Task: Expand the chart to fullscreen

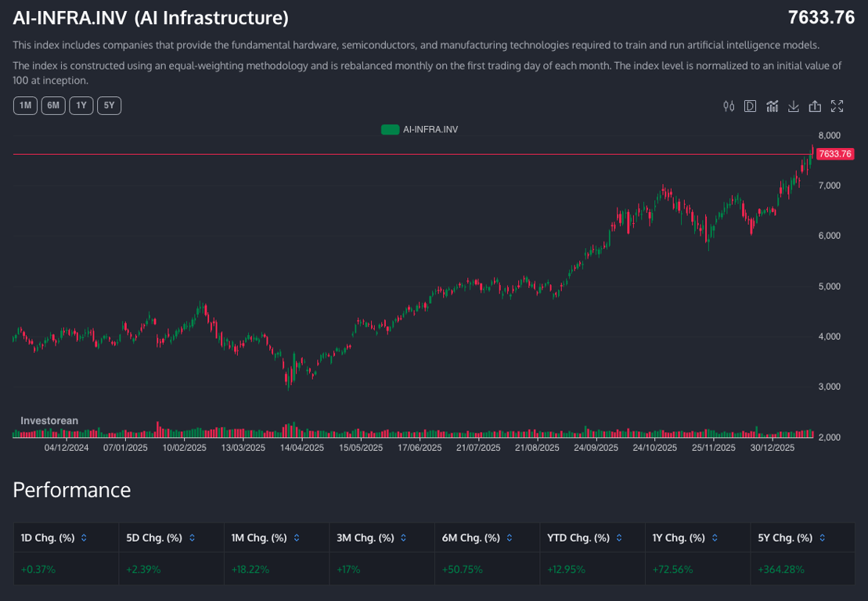Action: [x=837, y=106]
